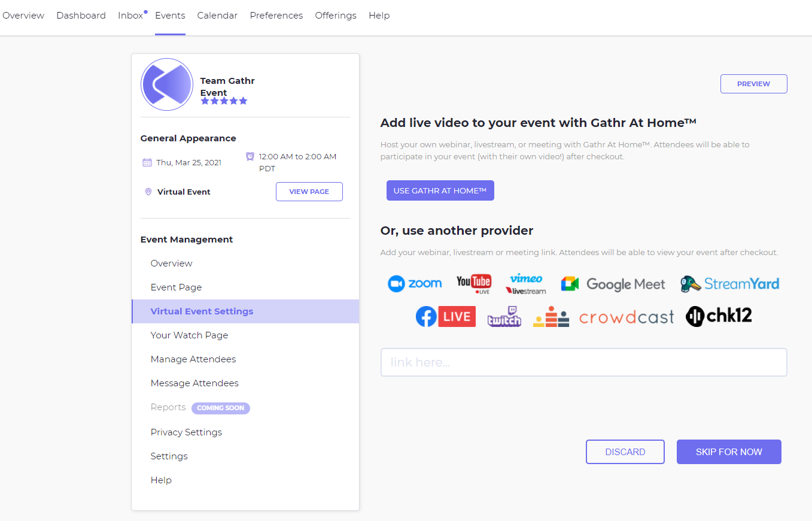This screenshot has width=812, height=521.
Task: Click the Skip For Now button
Action: (729, 452)
